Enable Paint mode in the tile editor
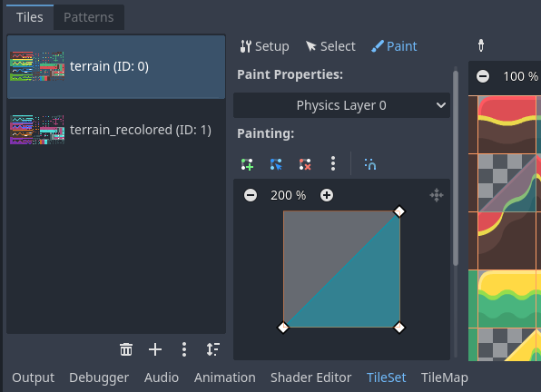The height and width of the screenshot is (392, 541). click(394, 46)
